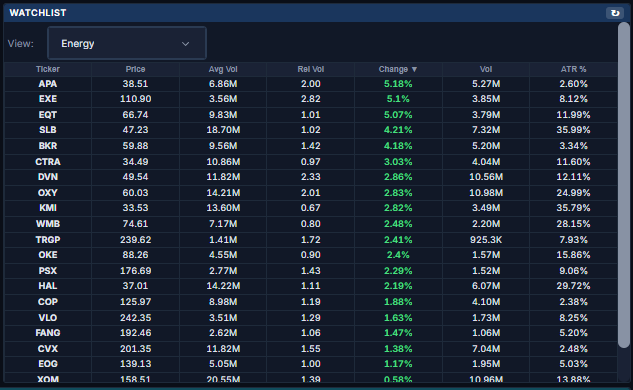The width and height of the screenshot is (633, 390).
Task: Click PSX's price 176.69
Action: tap(135, 270)
